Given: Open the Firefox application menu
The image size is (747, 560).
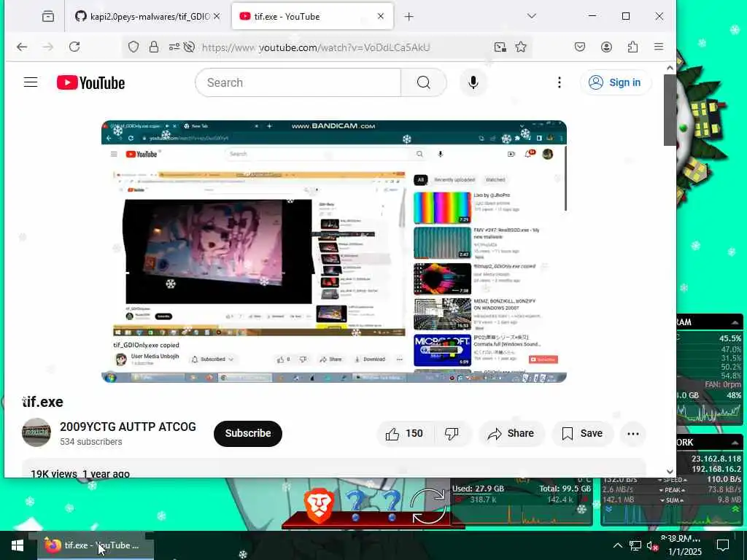Looking at the screenshot, I should coord(659,47).
